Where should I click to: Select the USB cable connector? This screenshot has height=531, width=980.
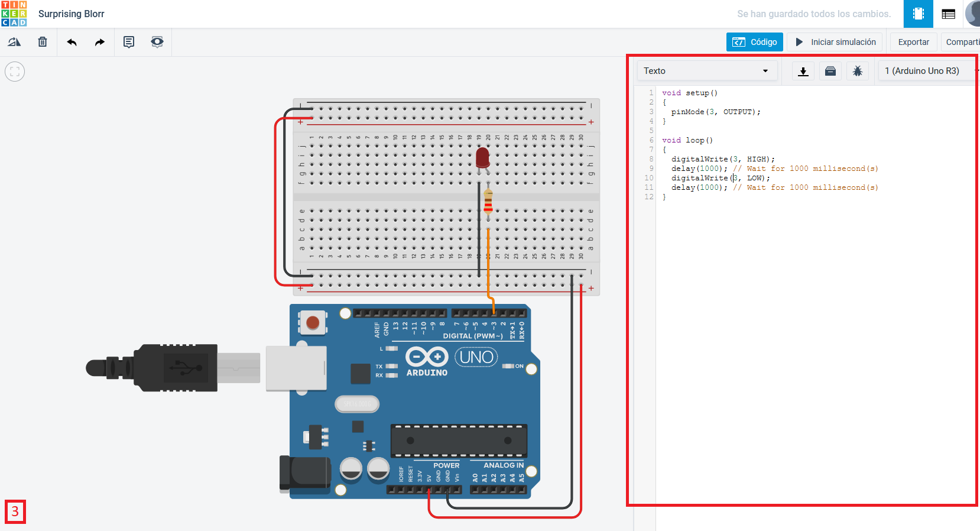pyautogui.click(x=173, y=368)
